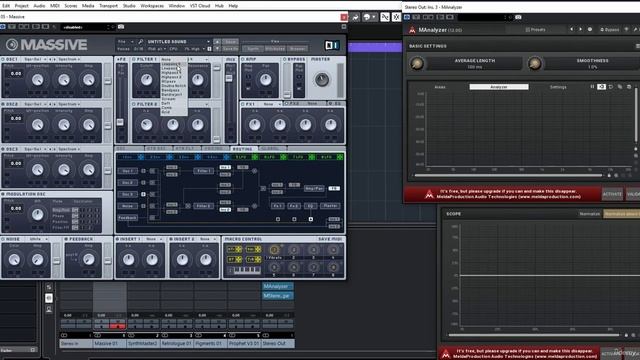Click the yellow KTr macro drag handle
The width and height of the screenshot is (640, 360).
click(238, 249)
